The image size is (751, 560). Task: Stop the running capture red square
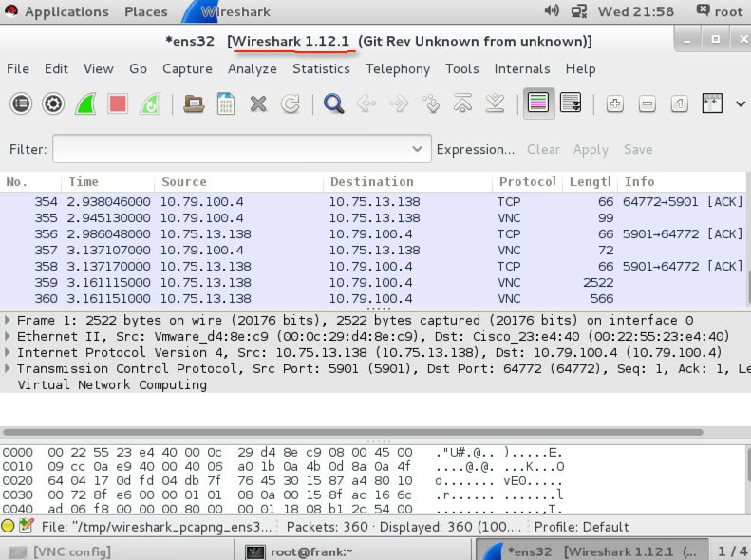(x=118, y=103)
